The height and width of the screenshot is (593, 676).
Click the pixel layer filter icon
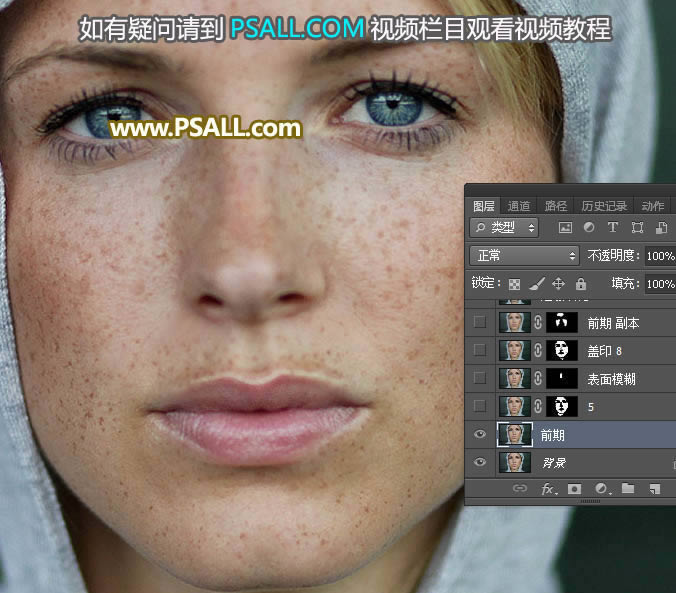click(565, 228)
